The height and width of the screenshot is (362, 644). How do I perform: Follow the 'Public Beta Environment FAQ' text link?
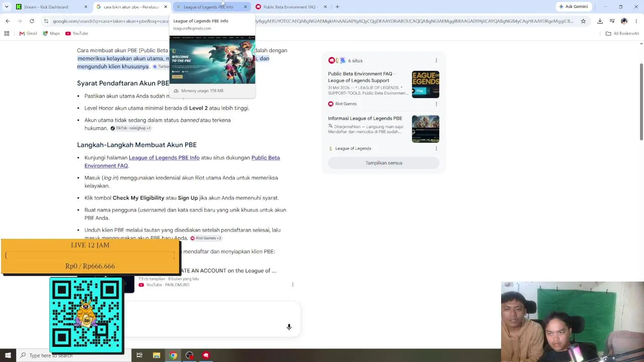(182, 161)
